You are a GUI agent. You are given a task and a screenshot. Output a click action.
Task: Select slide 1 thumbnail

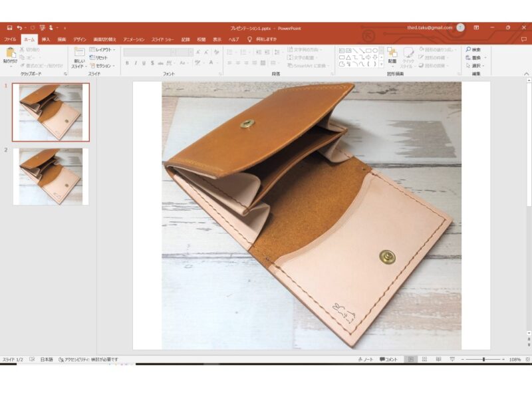(x=51, y=112)
